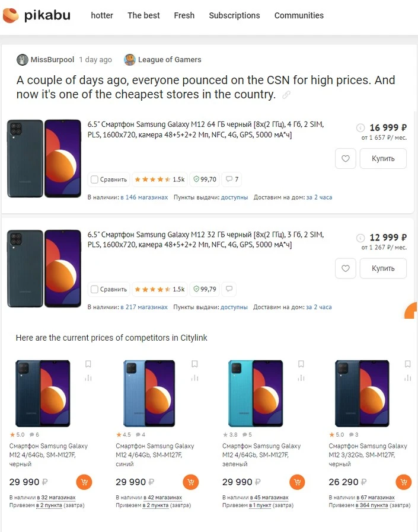Screen dimensions: 418x532
Task: Open the compare chart icon for the 26 290 phone
Action: pos(408,378)
